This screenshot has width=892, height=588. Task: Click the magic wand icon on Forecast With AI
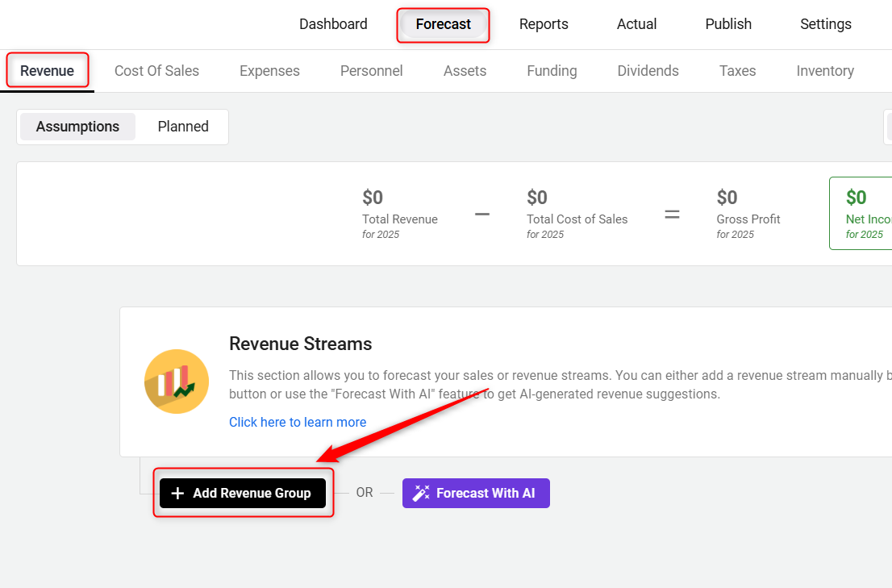point(421,493)
